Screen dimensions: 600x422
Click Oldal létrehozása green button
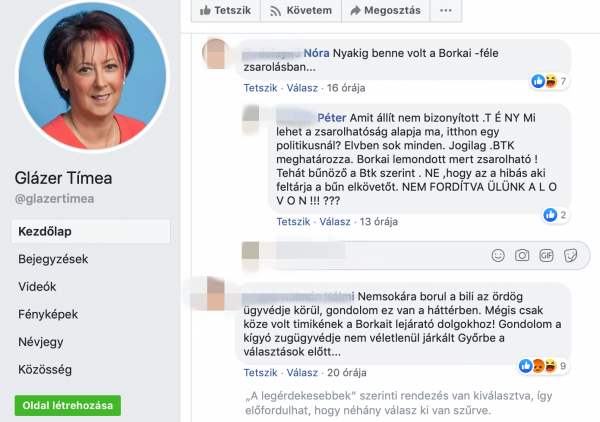point(68,406)
